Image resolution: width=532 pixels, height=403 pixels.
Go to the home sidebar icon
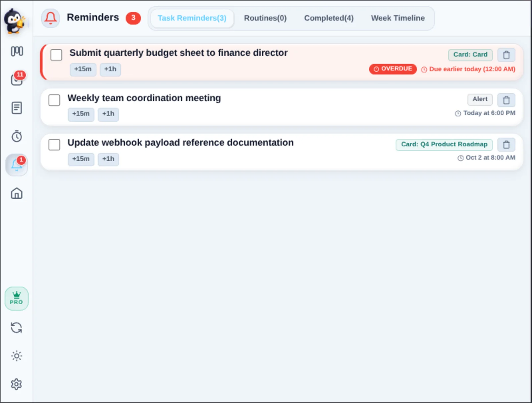[x=17, y=193]
